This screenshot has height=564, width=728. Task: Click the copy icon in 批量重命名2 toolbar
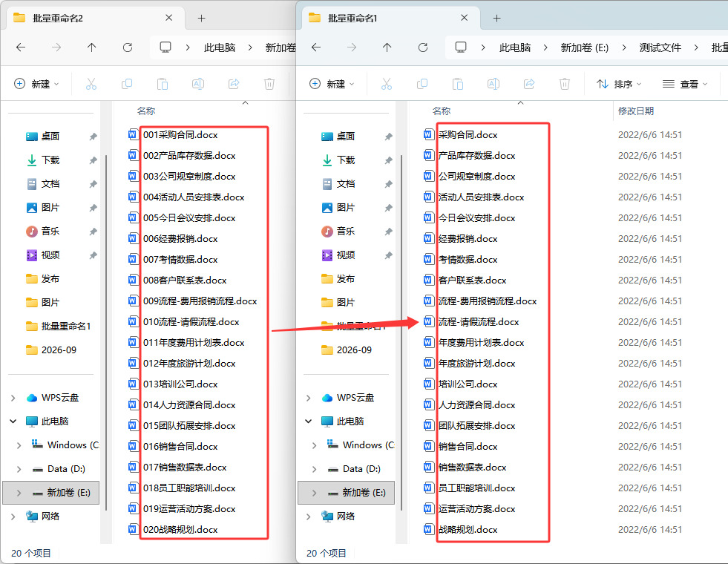[x=127, y=84]
